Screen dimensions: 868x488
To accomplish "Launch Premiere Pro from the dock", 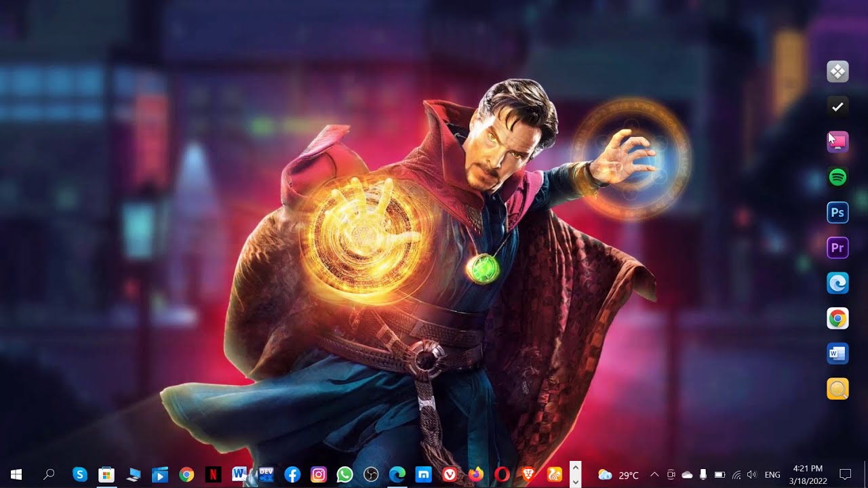I will pos(837,248).
